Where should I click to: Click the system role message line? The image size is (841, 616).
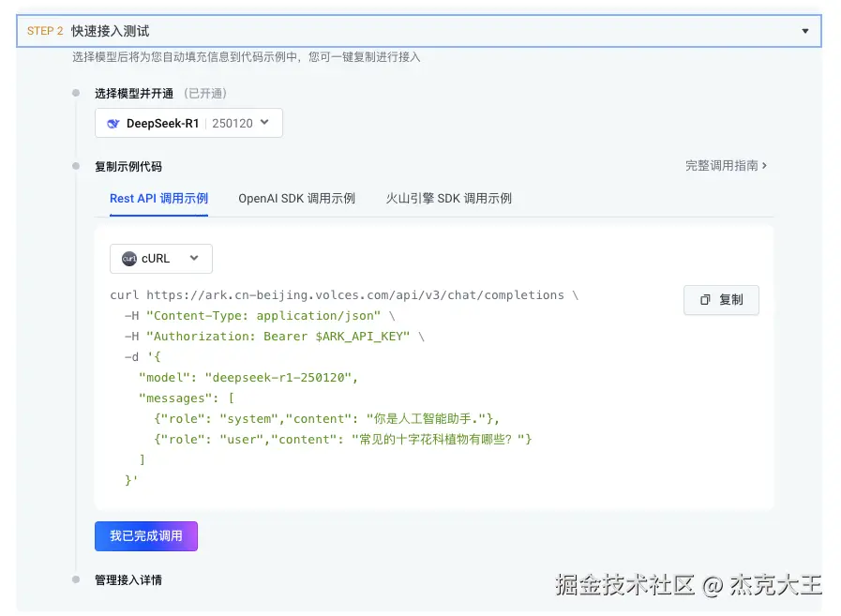pyautogui.click(x=326, y=418)
